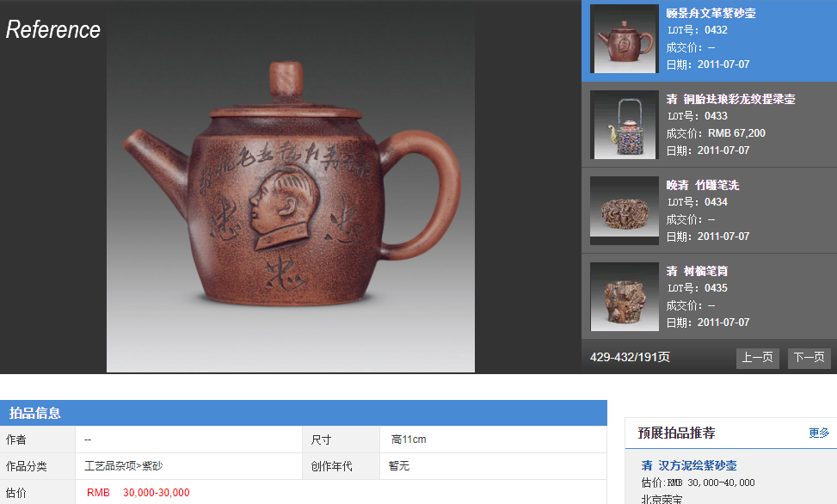Click the 晚清 竹雕笔洗 title
The image size is (837, 504).
pos(702,185)
